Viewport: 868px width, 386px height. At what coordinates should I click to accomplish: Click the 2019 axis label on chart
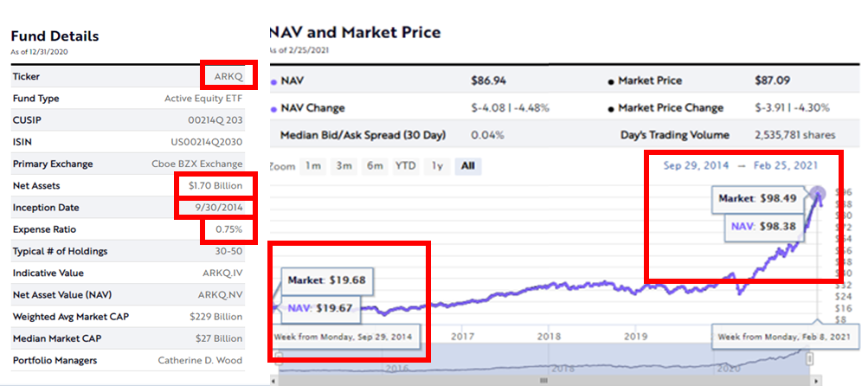[x=636, y=336]
